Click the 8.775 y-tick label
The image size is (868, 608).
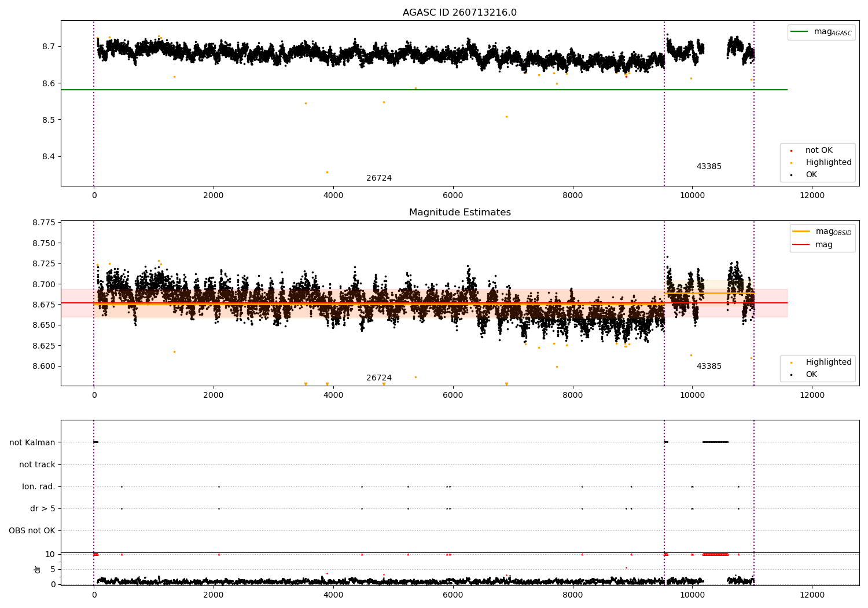point(44,223)
